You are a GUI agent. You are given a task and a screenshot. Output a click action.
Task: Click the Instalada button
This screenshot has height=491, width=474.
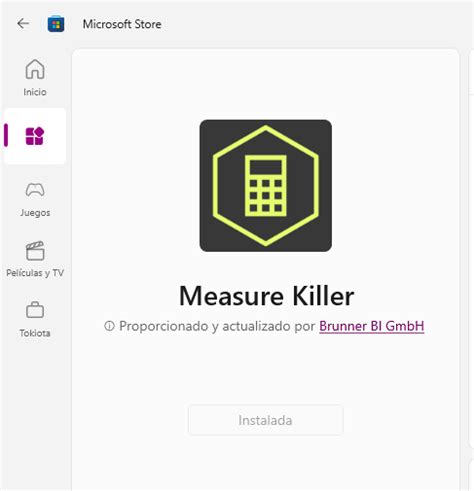[x=265, y=420]
